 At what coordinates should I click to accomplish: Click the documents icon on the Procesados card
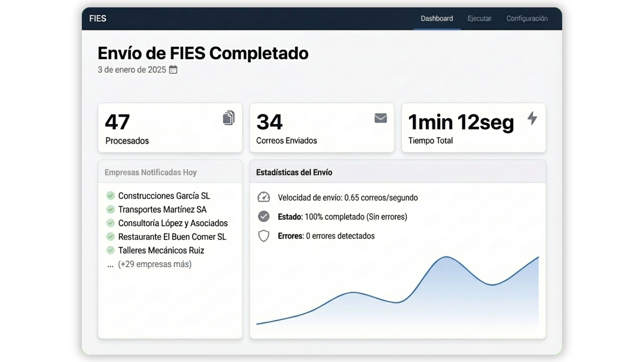tap(229, 118)
